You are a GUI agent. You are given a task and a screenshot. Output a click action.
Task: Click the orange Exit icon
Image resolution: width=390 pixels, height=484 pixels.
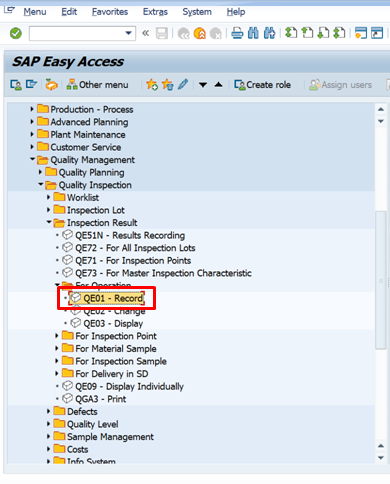tap(199, 34)
